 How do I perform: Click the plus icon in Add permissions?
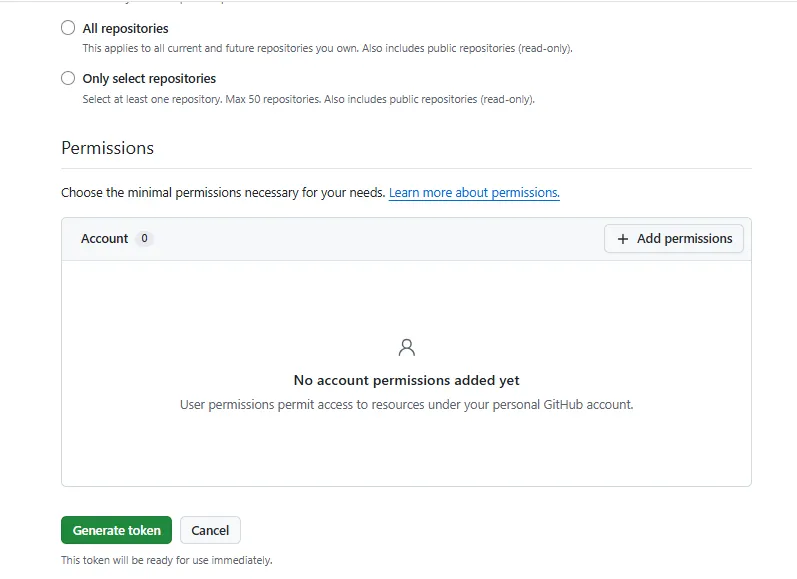tap(623, 239)
